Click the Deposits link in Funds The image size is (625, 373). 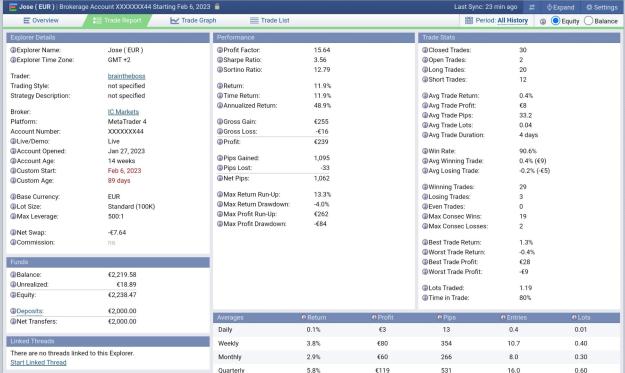pos(30,311)
